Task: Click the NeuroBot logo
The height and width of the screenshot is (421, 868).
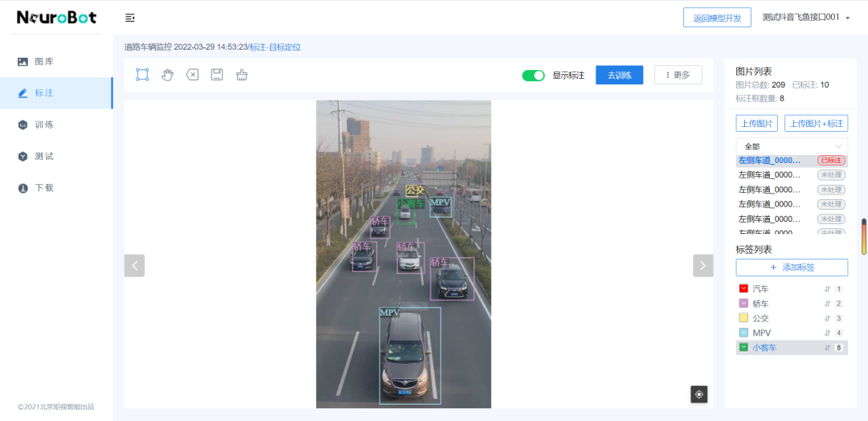Action: click(x=56, y=18)
